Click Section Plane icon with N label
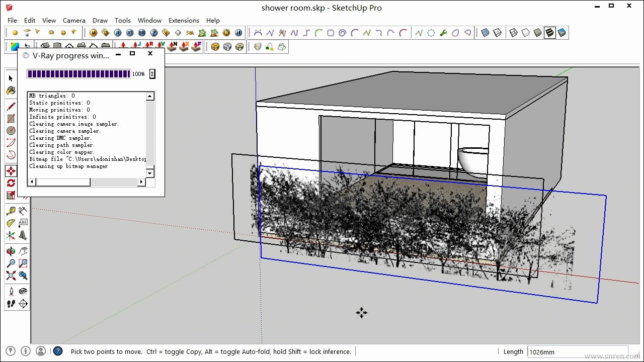 [x=173, y=46]
